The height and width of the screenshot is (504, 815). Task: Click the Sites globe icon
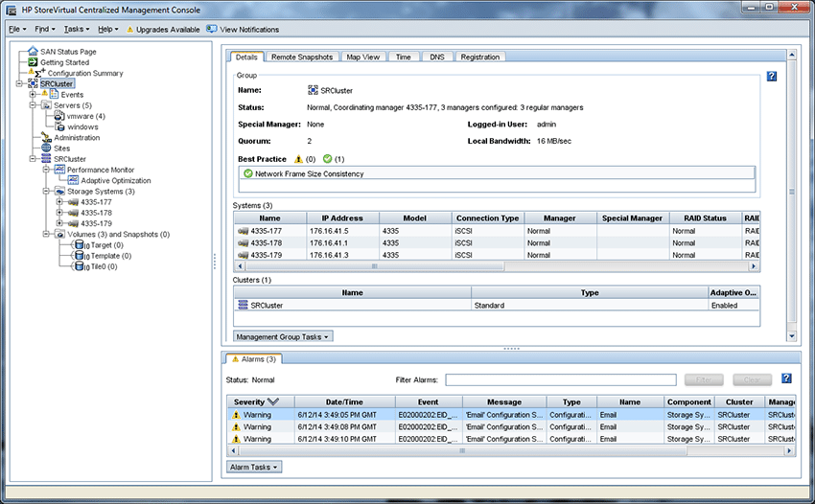point(46,149)
